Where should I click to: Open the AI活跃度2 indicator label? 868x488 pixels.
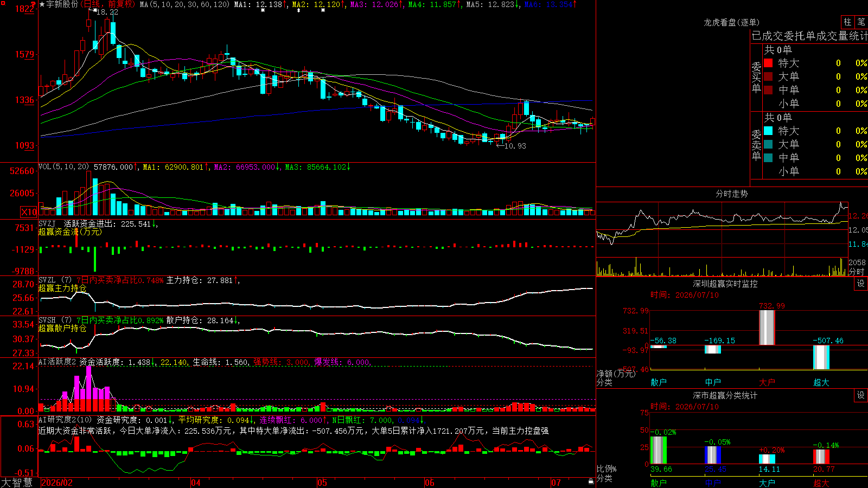[58, 362]
